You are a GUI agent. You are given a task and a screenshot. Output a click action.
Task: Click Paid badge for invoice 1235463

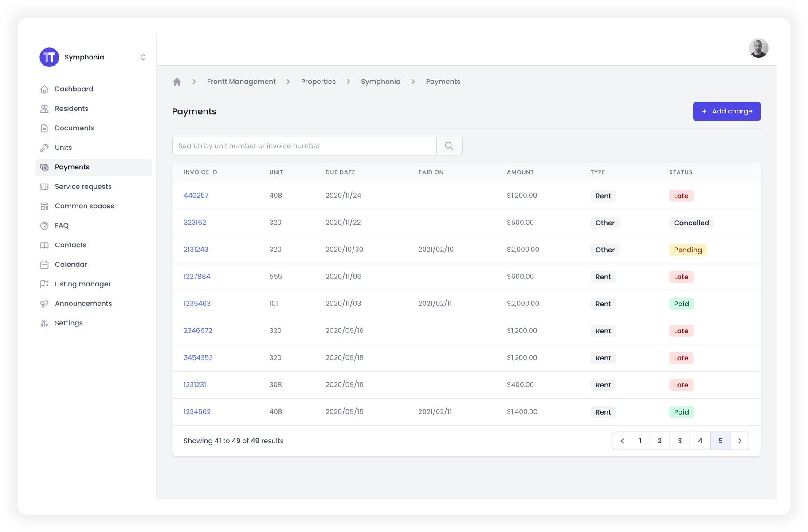point(681,304)
